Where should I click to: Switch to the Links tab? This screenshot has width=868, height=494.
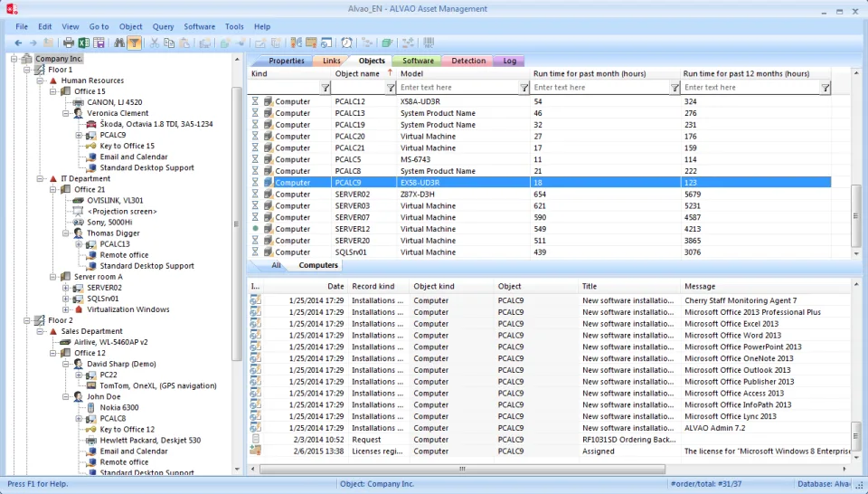[332, 61]
